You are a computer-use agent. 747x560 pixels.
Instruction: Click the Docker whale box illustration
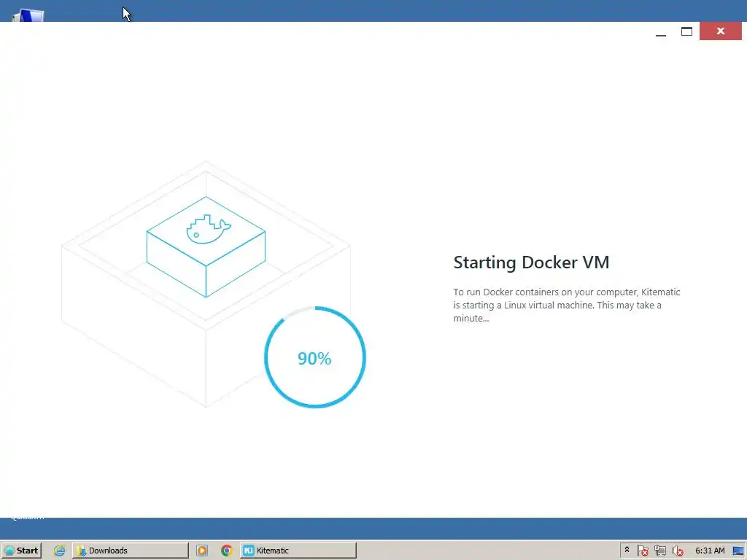pyautogui.click(x=206, y=246)
